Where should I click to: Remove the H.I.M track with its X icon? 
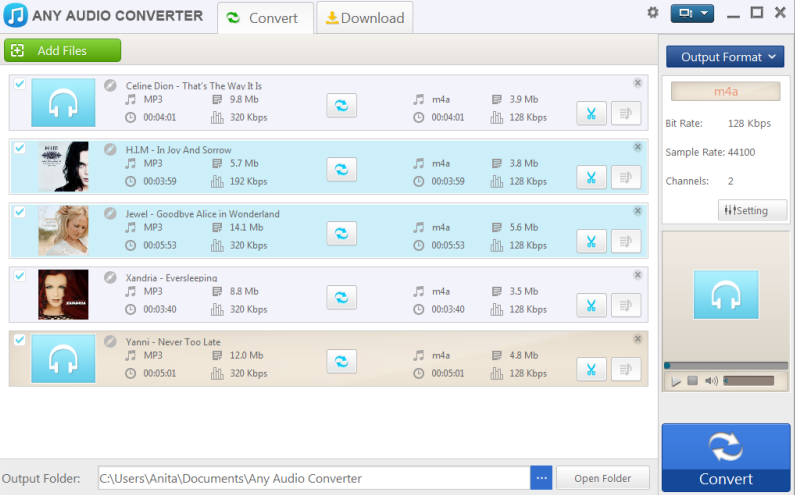coord(637,147)
